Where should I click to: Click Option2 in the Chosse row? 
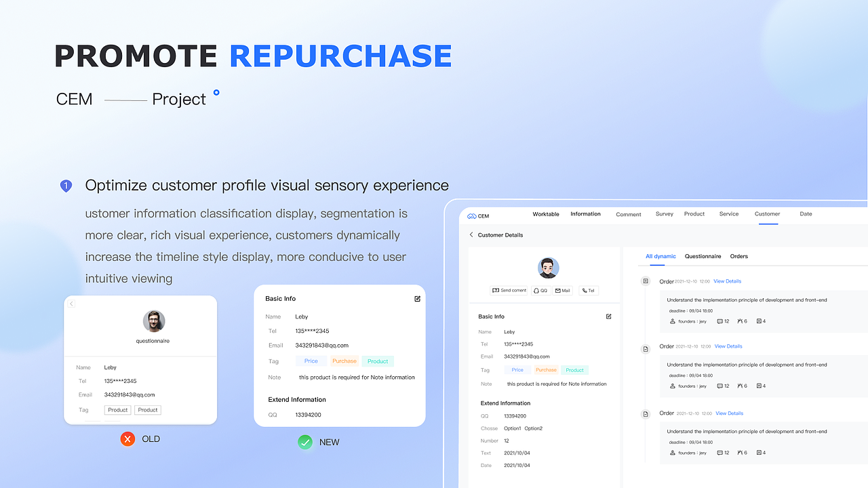pos(534,428)
